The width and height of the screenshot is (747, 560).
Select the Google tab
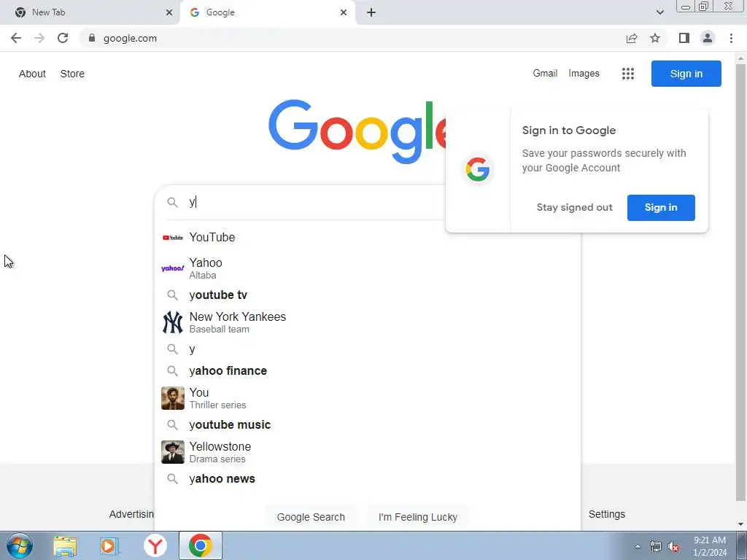pyautogui.click(x=268, y=12)
